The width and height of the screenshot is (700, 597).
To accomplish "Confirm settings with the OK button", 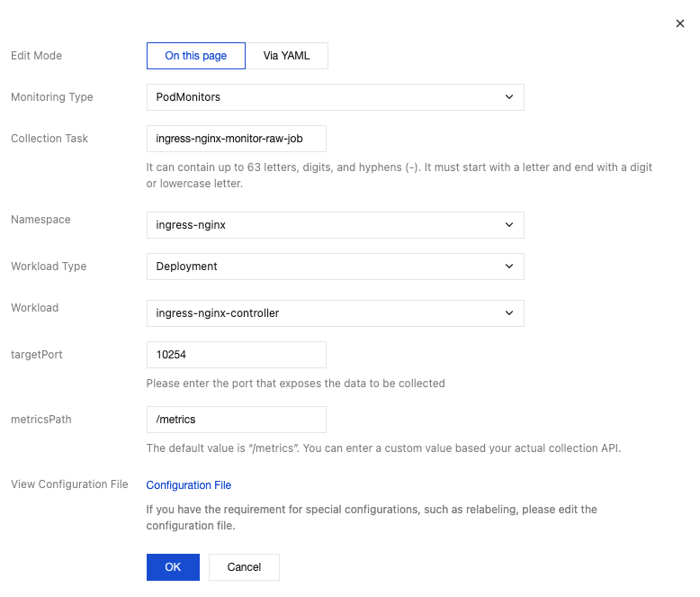I will coord(173,567).
